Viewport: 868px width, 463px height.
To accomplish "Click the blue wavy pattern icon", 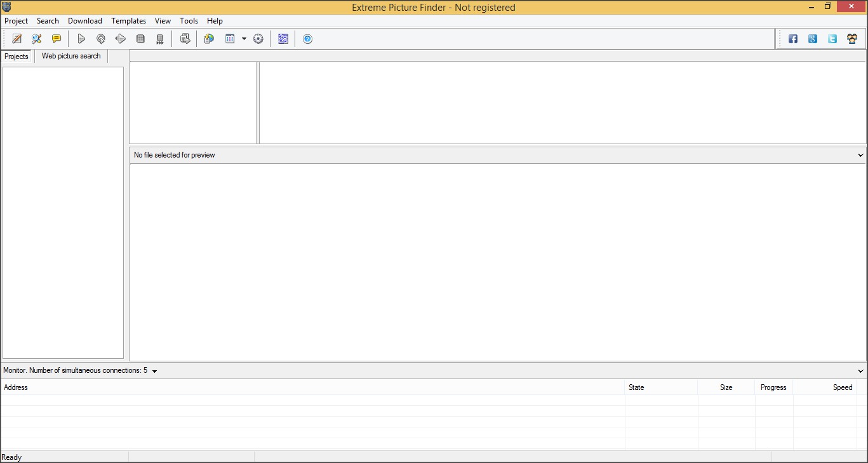I will pos(283,39).
